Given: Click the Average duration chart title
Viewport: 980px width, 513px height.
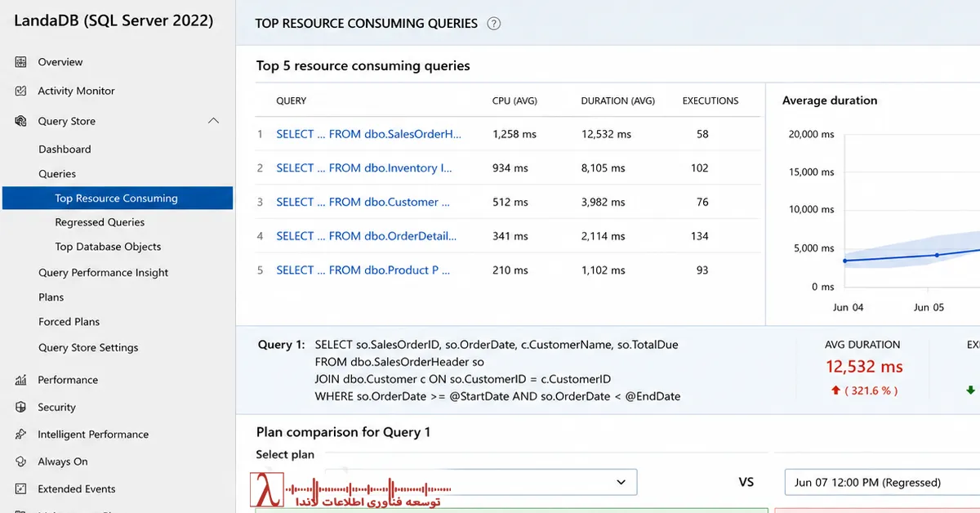Looking at the screenshot, I should 830,100.
